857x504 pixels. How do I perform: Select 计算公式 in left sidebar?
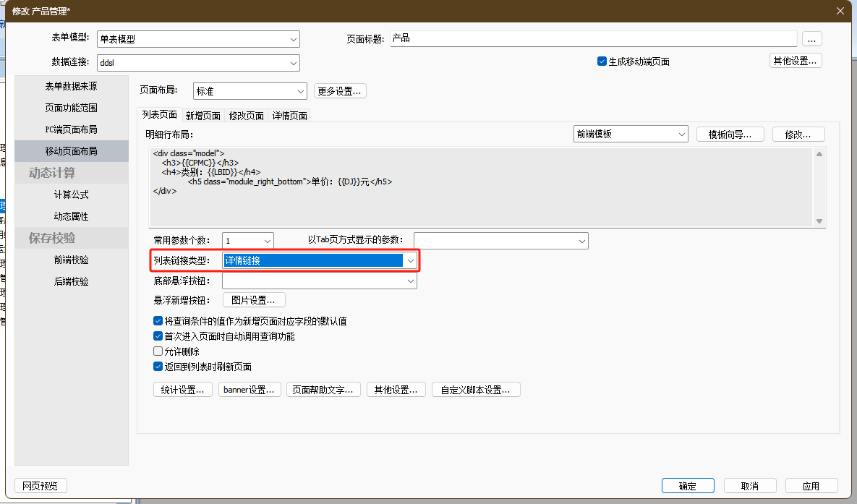coord(71,195)
